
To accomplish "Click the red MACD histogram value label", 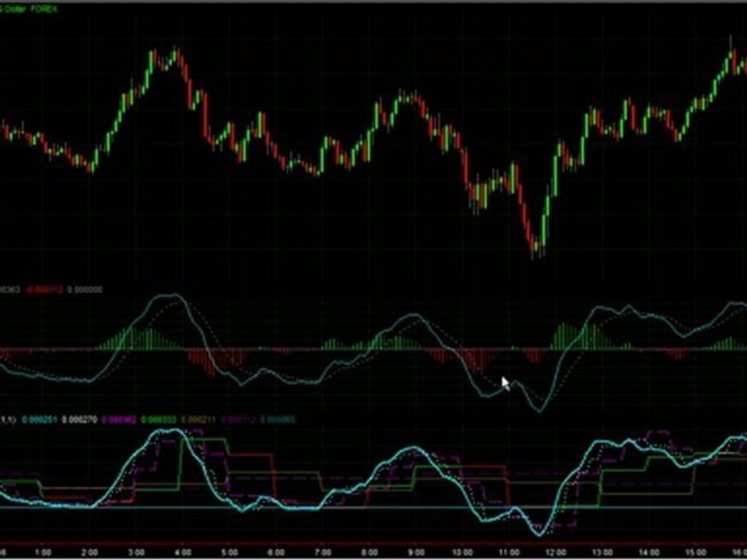I will click(x=44, y=289).
